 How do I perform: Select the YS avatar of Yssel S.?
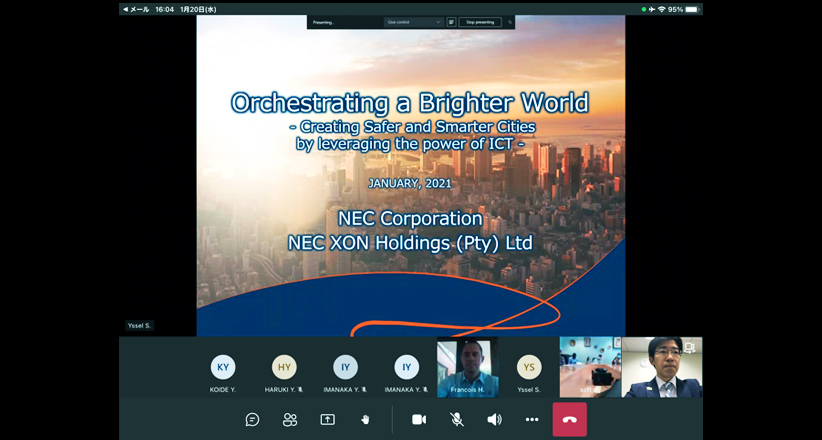click(529, 367)
